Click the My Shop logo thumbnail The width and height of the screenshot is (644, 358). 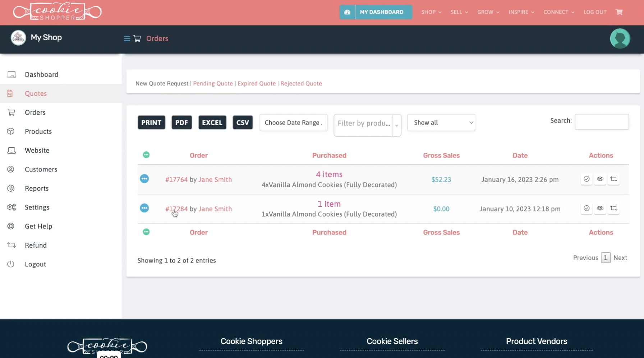pyautogui.click(x=18, y=37)
